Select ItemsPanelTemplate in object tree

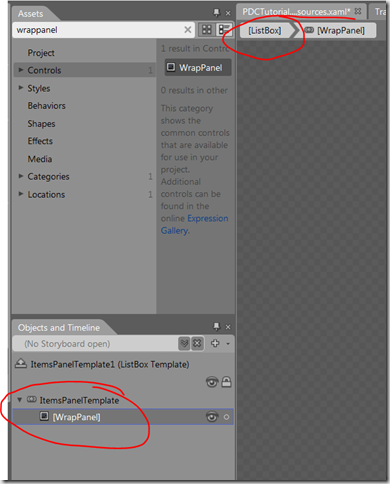click(x=79, y=400)
